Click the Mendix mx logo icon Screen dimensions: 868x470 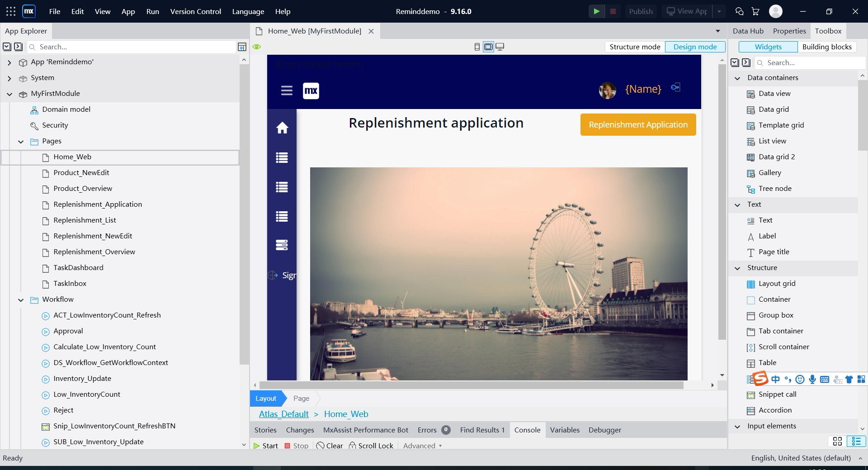[x=29, y=11]
